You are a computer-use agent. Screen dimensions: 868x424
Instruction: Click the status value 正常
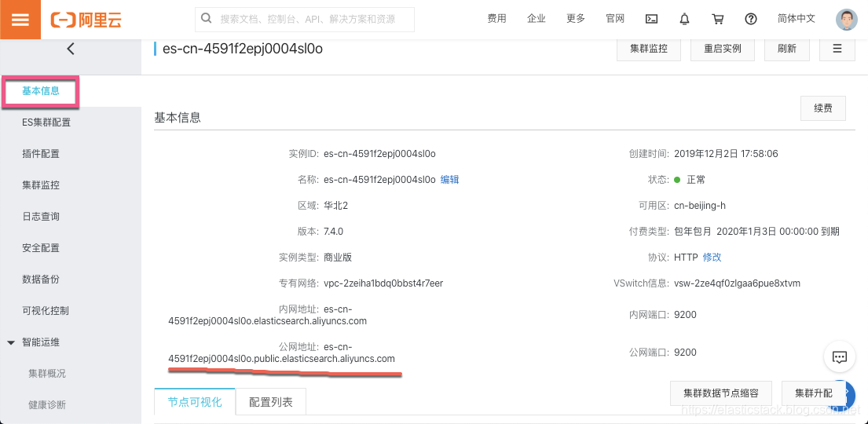tap(696, 179)
